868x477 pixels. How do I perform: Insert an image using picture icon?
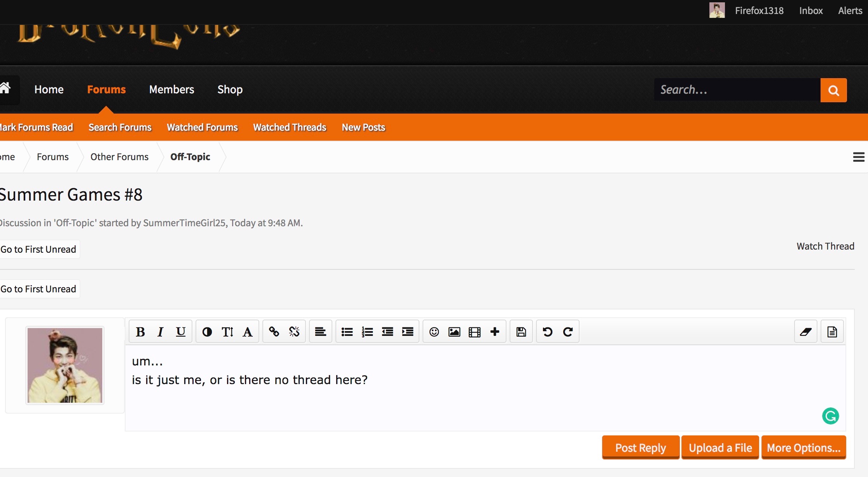(x=454, y=332)
